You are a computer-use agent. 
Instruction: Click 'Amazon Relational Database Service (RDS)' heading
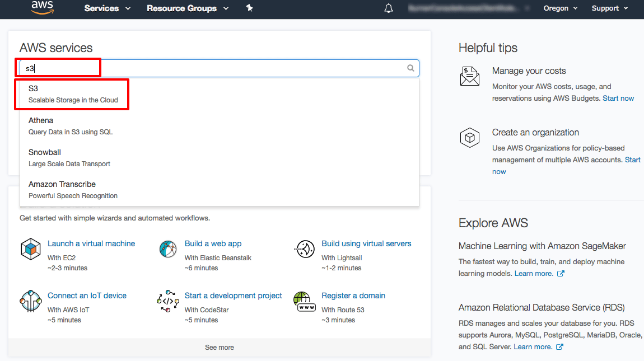pos(542,308)
